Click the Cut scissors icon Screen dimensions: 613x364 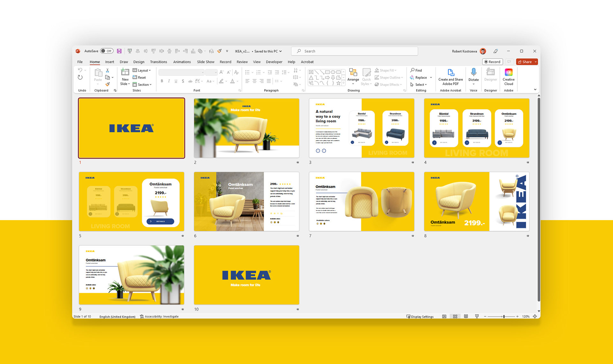coord(108,70)
